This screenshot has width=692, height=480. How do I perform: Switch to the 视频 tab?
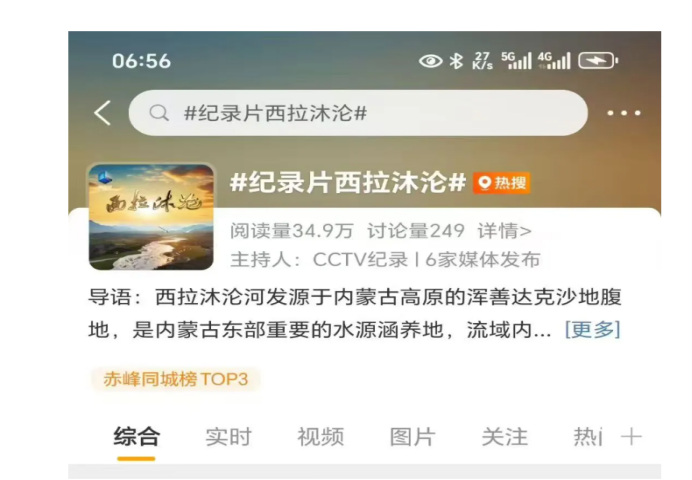tap(321, 437)
